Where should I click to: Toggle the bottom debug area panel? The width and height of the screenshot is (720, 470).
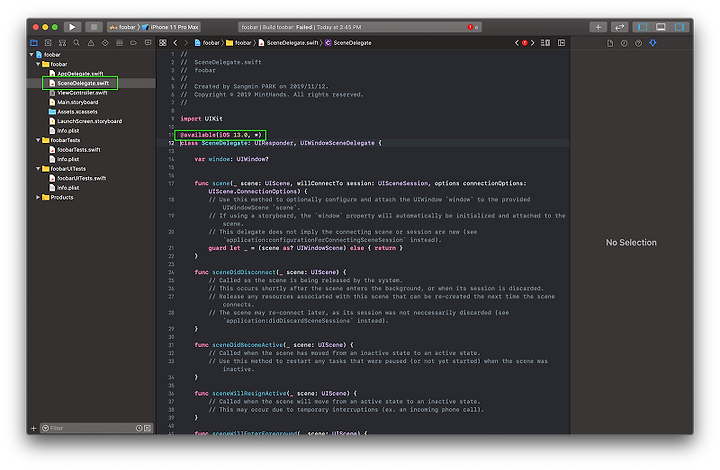(660, 27)
